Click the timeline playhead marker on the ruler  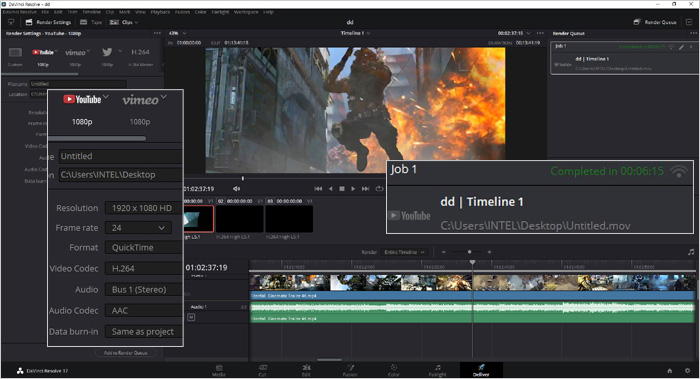[472, 262]
